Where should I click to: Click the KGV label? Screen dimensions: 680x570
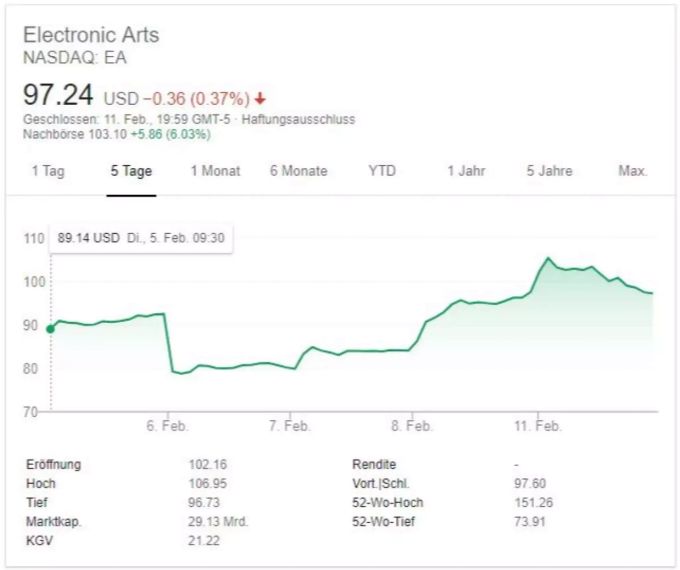[39, 541]
